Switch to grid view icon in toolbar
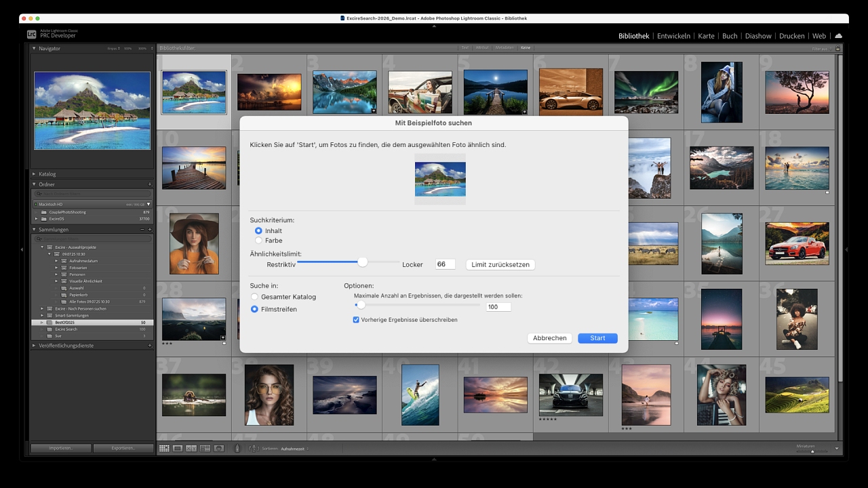The width and height of the screenshot is (868, 488). point(164,449)
